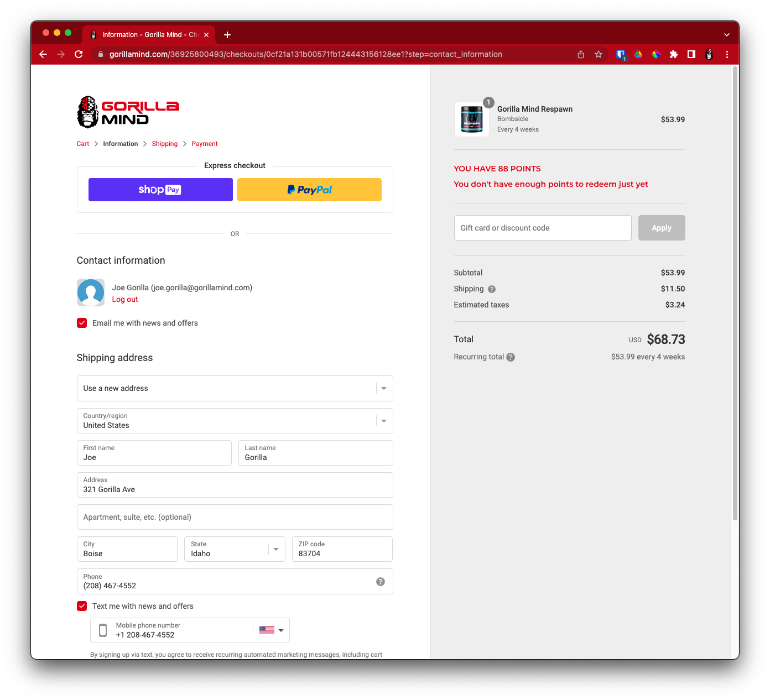Uncheck Email me with news and offers
Viewport: 770px width, 700px height.
click(x=82, y=323)
